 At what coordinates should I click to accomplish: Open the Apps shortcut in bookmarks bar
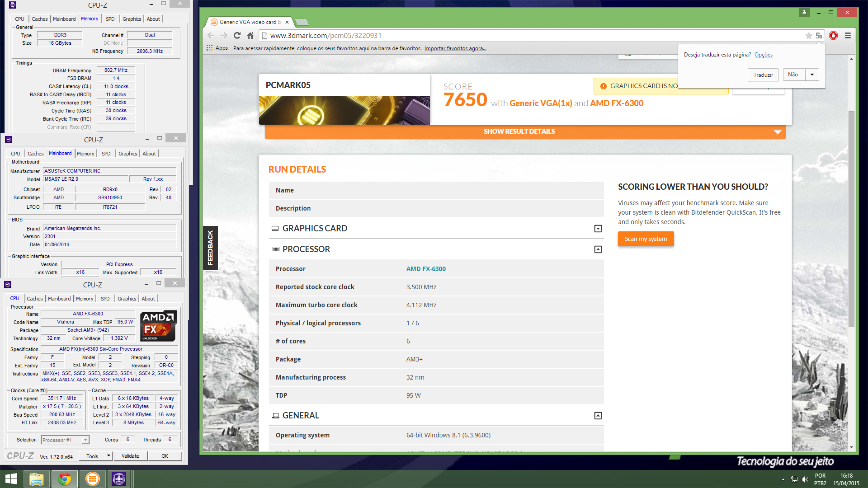(x=217, y=48)
